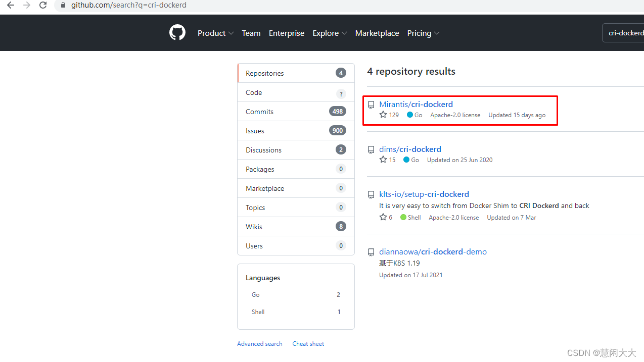The width and height of the screenshot is (644, 362).
Task: Expand the Explore dropdown in the header
Action: 330,33
